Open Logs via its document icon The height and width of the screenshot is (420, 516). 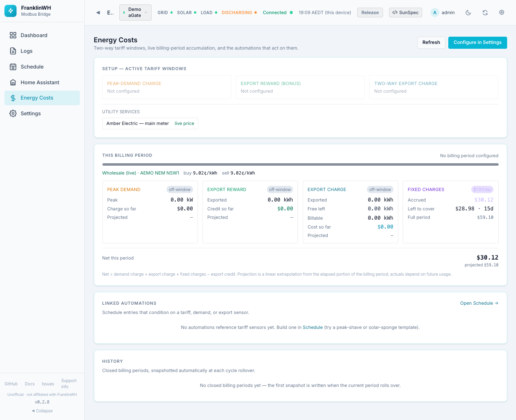(13, 51)
